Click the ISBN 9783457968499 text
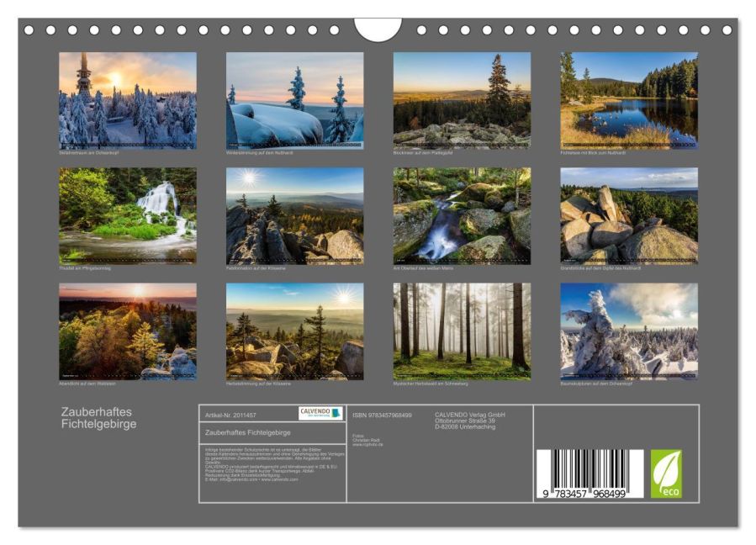 pos(382,415)
